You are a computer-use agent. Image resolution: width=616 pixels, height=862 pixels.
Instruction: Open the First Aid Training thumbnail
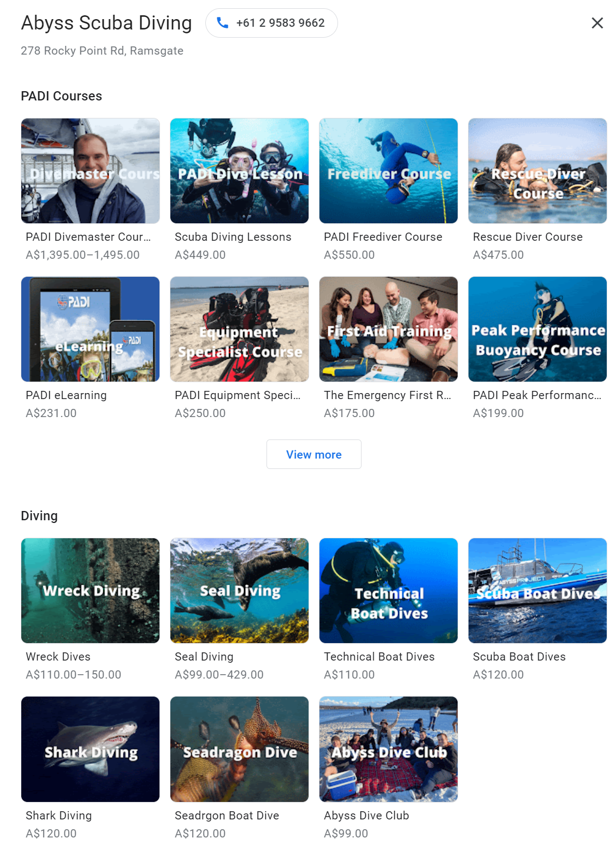388,329
